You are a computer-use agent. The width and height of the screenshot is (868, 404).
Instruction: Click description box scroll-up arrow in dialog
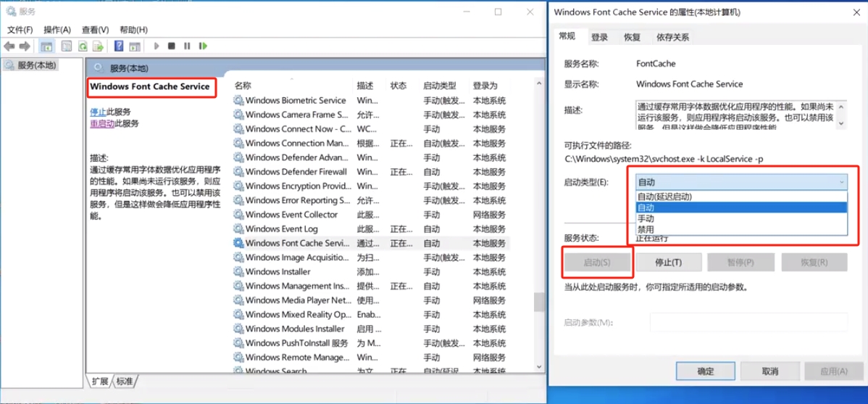click(842, 106)
